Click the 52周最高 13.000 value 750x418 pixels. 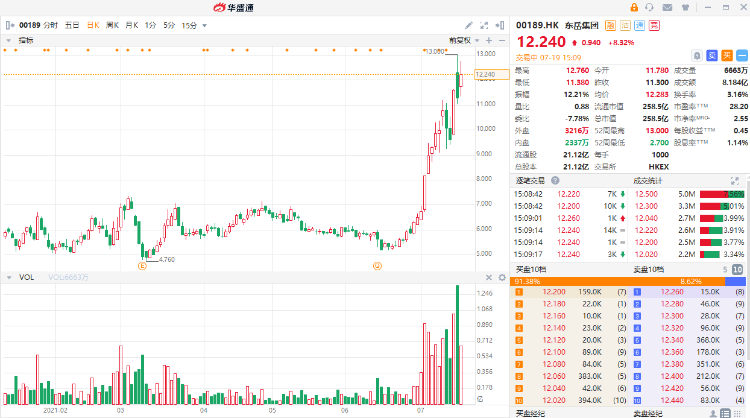(657, 131)
